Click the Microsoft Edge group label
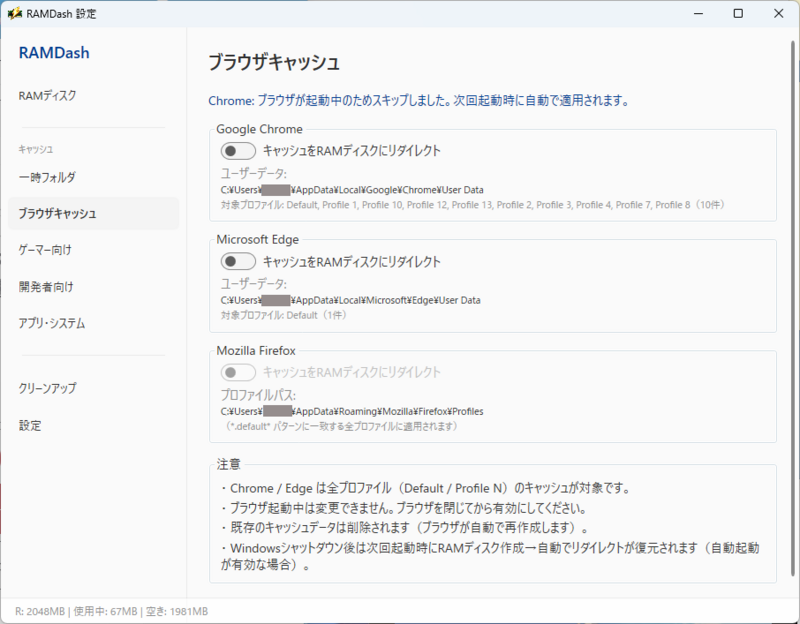The image size is (800, 624). (258, 239)
